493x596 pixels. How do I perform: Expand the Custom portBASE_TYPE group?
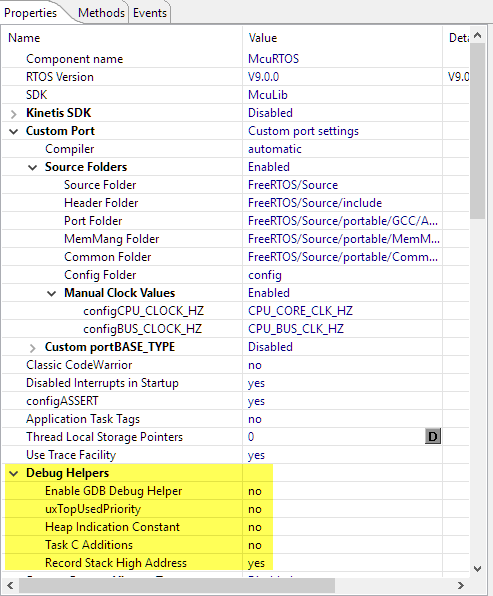(33, 348)
